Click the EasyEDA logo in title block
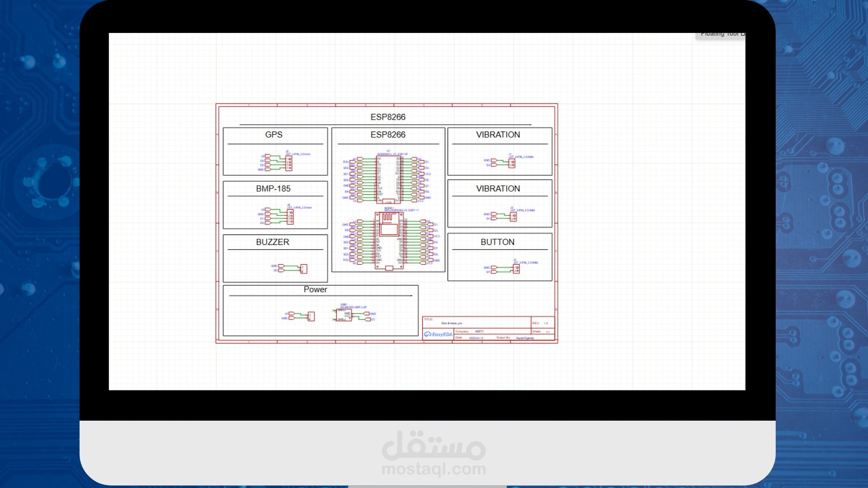This screenshot has height=488, width=868. click(438, 334)
